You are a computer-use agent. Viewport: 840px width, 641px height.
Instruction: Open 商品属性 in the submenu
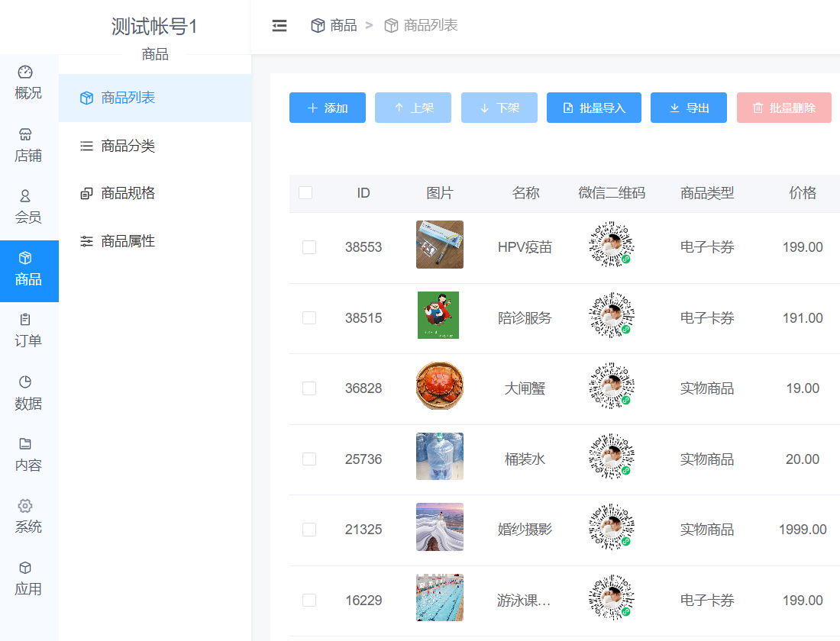(x=155, y=241)
